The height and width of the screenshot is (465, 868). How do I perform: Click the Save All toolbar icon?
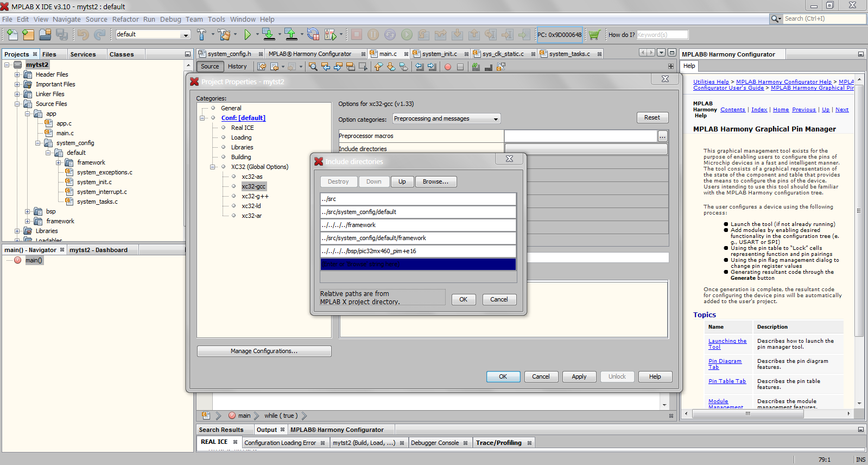click(x=62, y=35)
